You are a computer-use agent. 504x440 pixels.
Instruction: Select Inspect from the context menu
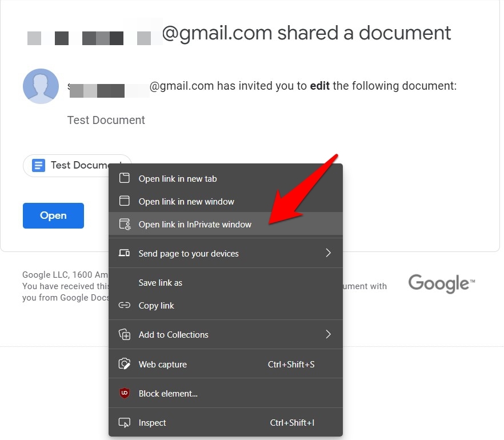click(x=226, y=423)
